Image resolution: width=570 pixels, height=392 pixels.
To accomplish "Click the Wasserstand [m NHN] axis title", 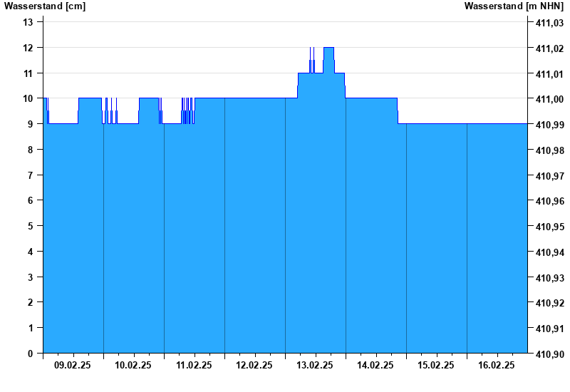I will click(514, 6).
